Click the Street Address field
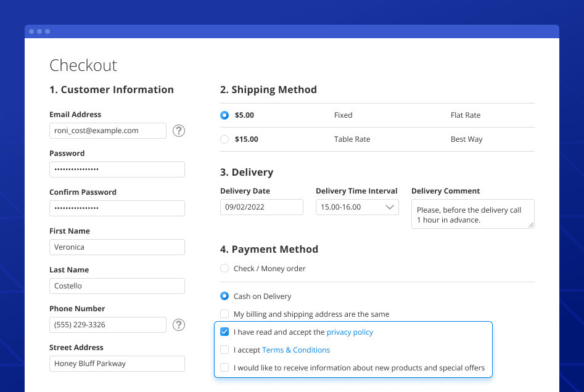The image size is (584, 392). (x=117, y=363)
